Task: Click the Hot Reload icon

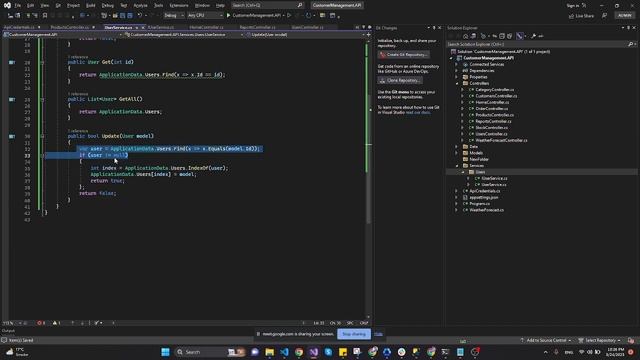Action: 309,16
